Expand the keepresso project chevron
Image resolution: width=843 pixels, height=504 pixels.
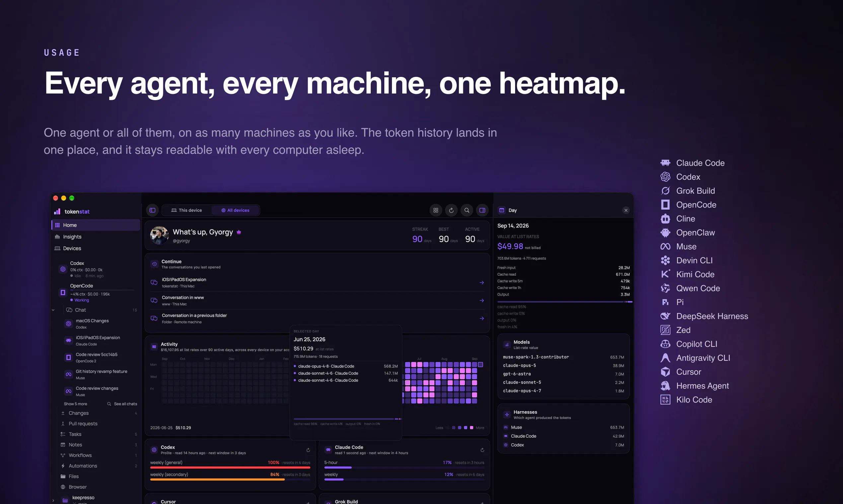pos(53,500)
